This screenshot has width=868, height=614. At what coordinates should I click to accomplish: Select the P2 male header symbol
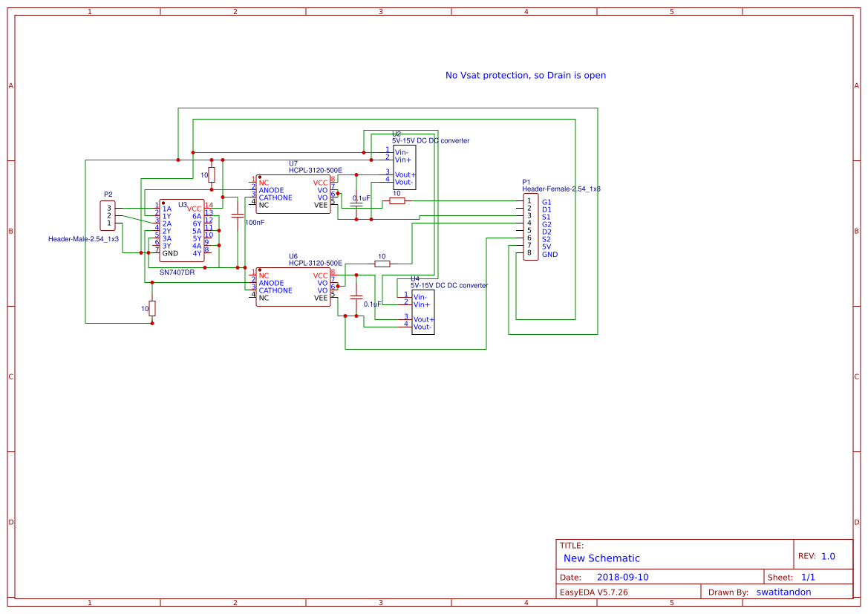(108, 214)
